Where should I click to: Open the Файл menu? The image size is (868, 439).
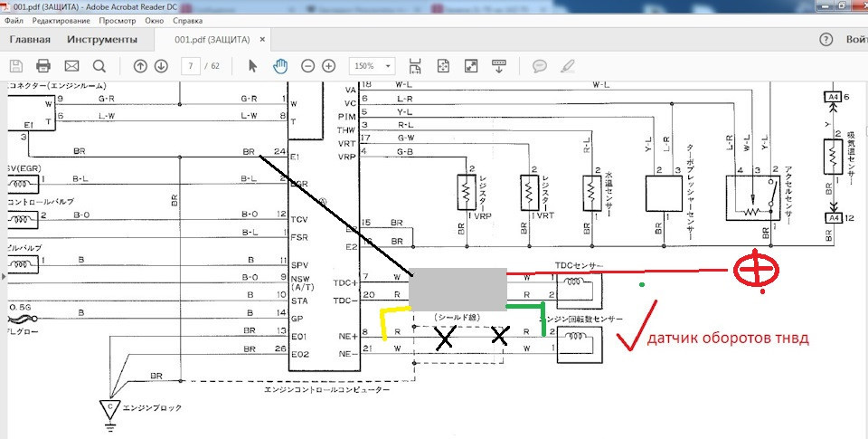coord(14,21)
